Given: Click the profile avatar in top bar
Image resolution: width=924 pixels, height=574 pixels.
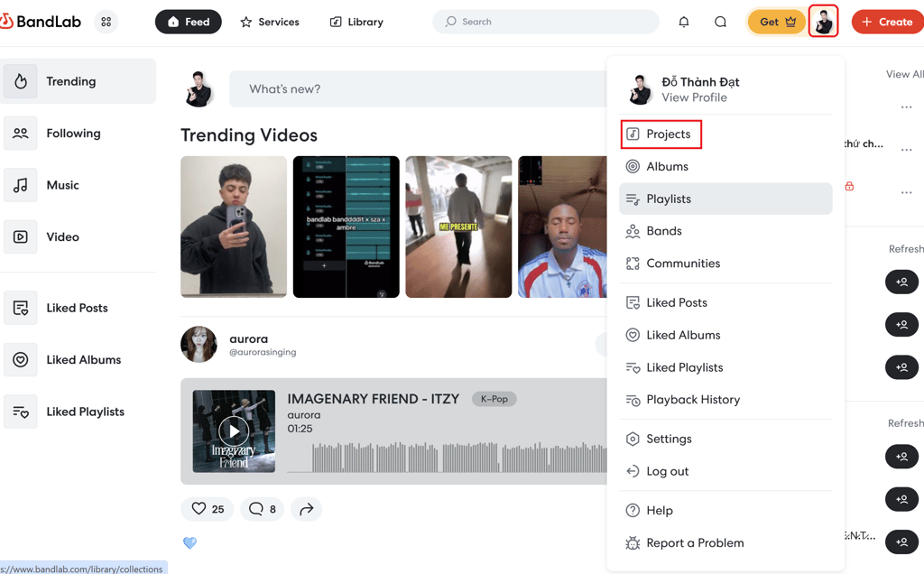Looking at the screenshot, I should [x=823, y=22].
